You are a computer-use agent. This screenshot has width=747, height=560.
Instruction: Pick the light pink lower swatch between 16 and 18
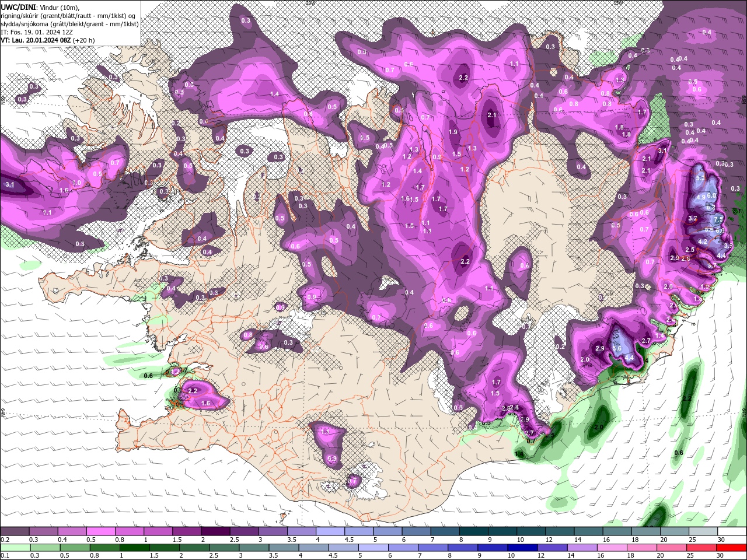click(612, 548)
